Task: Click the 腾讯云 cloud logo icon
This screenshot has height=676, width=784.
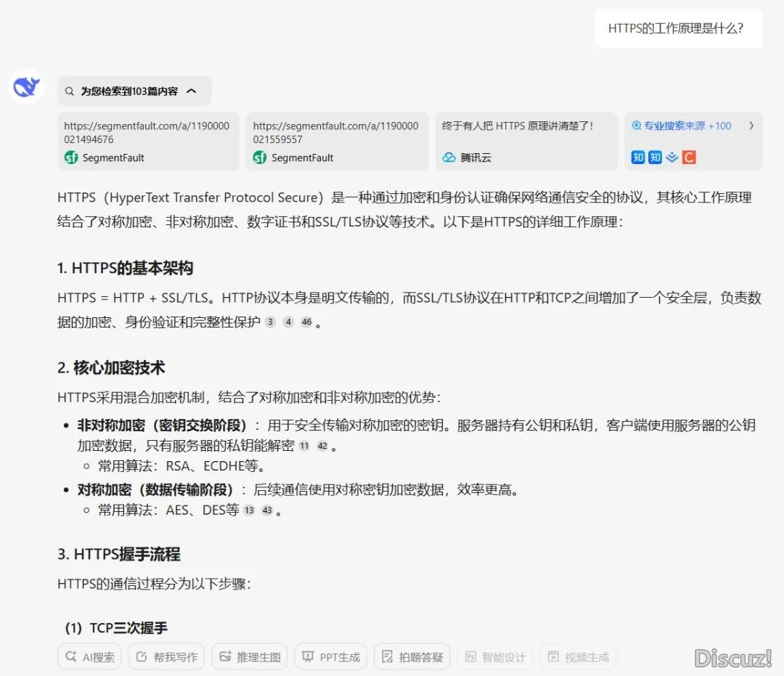Action: tap(449, 158)
